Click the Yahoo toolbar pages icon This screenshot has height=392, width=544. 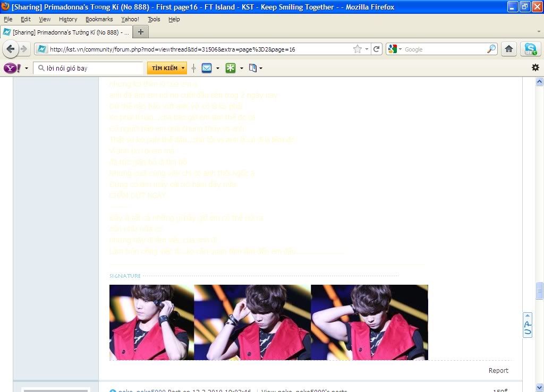pyautogui.click(x=253, y=68)
